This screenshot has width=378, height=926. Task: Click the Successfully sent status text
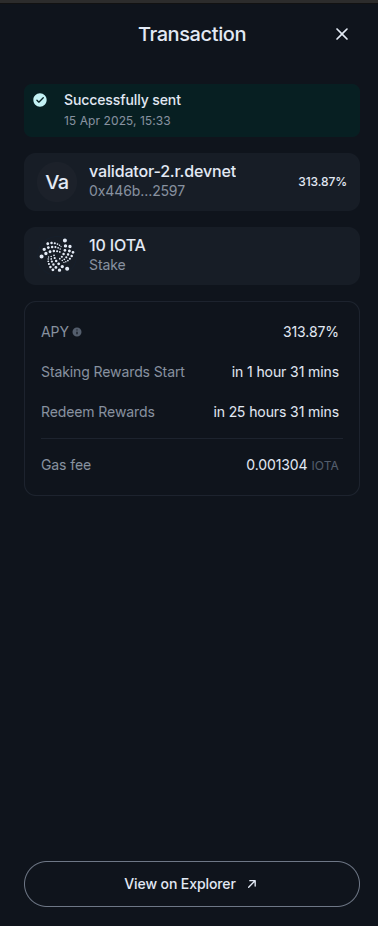[x=122, y=100]
